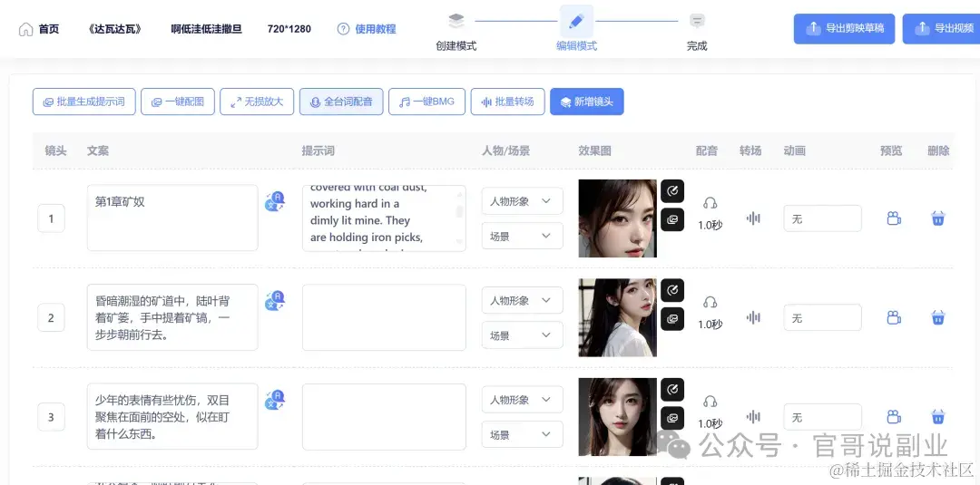Click headphone dubbing icon in row 2
The height and width of the screenshot is (485, 980).
pos(710,302)
